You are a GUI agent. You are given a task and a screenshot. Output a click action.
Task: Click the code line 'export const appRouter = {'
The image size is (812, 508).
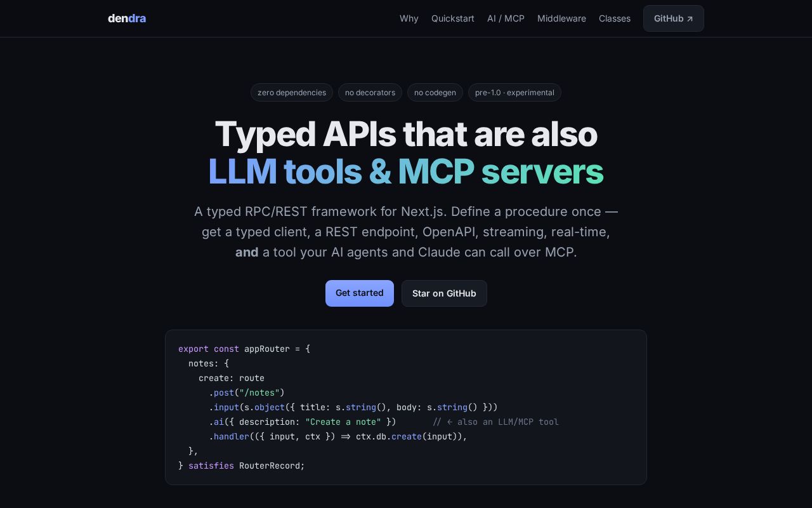pyautogui.click(x=244, y=349)
